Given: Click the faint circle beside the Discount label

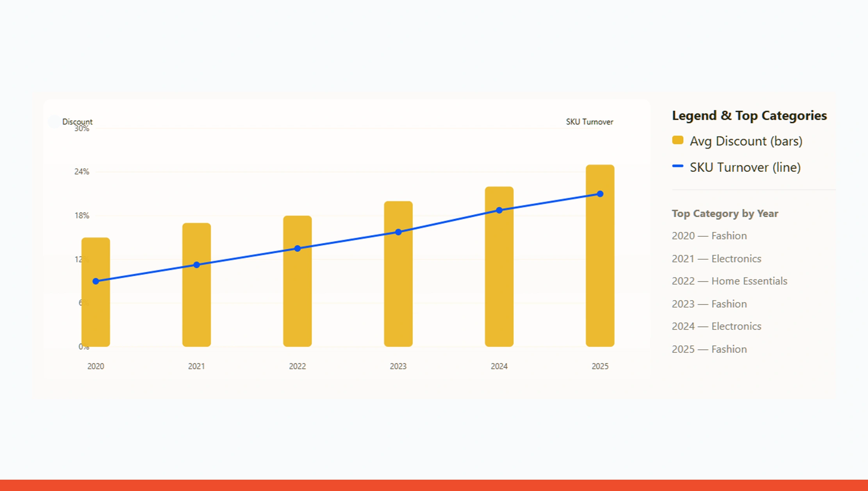Looking at the screenshot, I should (x=53, y=121).
